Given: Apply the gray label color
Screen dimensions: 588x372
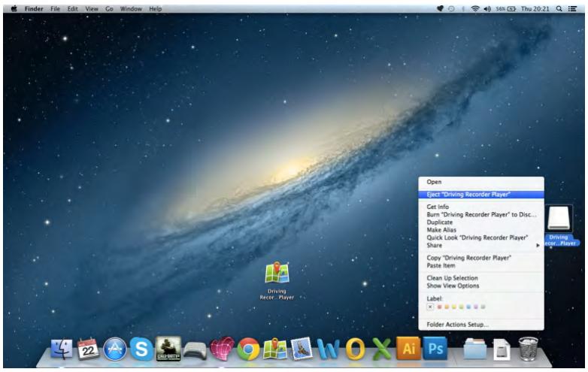Looking at the screenshot, I should (x=483, y=307).
